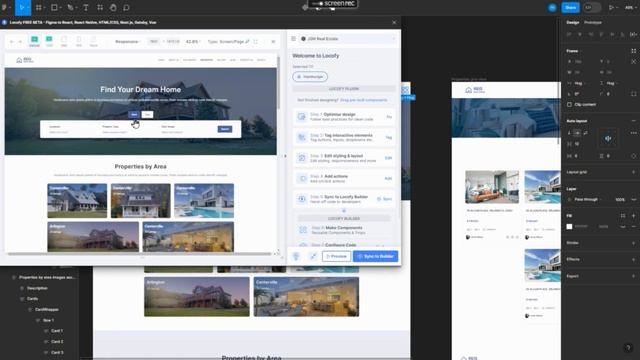Image resolution: width=640 pixels, height=360 pixels.
Task: Switch to the Design tab
Action: pyautogui.click(x=573, y=22)
